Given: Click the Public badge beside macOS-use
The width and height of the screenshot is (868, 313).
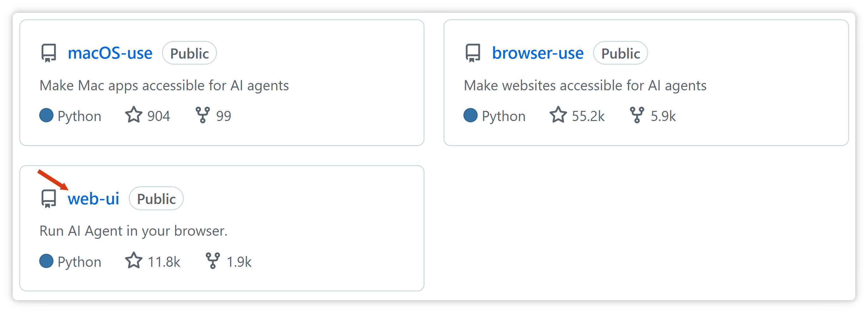Looking at the screenshot, I should [189, 53].
